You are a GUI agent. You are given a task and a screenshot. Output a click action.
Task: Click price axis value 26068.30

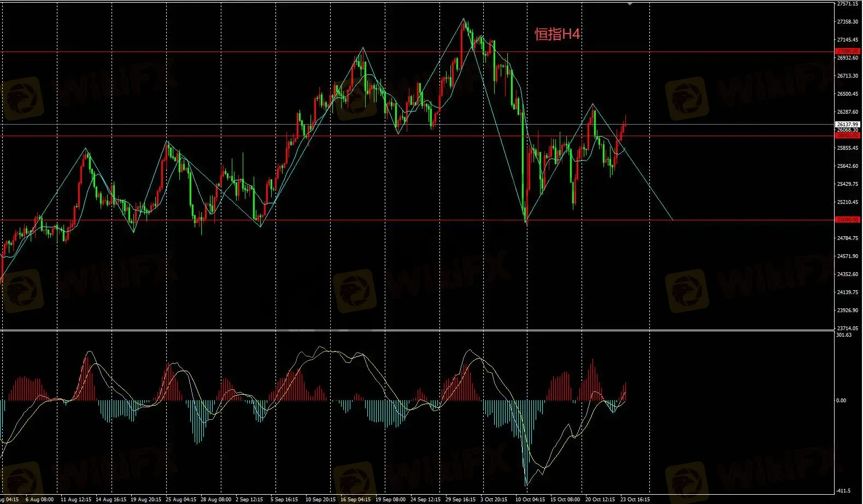pos(848,130)
